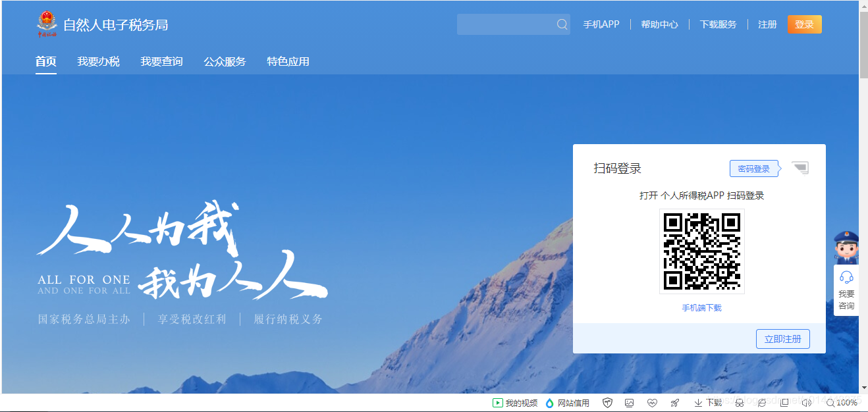Open the 下载 downloads manager in status bar
The height and width of the screenshot is (412, 868).
[708, 403]
